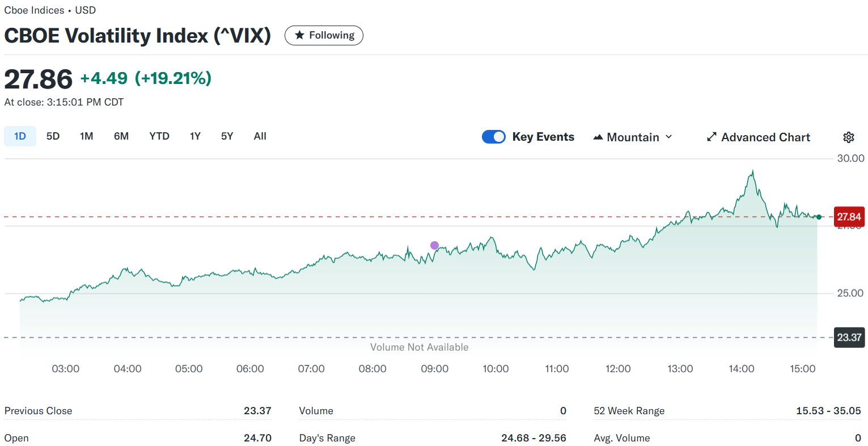
Task: Click the 09:00 time axis label
Action: click(434, 369)
